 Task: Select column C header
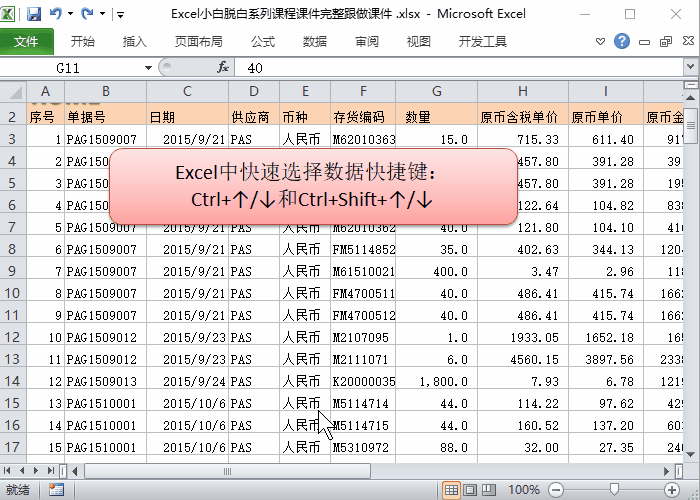(187, 92)
